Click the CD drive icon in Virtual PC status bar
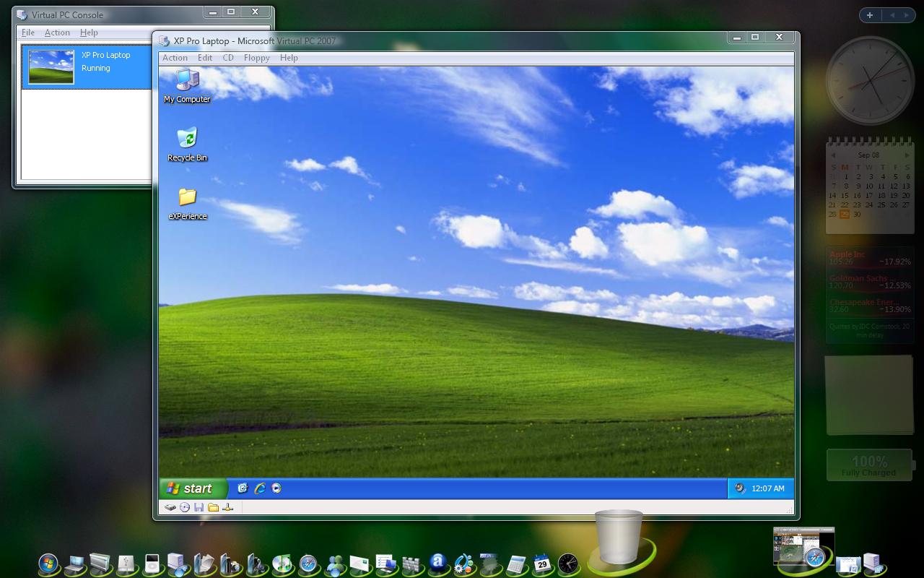The image size is (924, 578). click(185, 507)
